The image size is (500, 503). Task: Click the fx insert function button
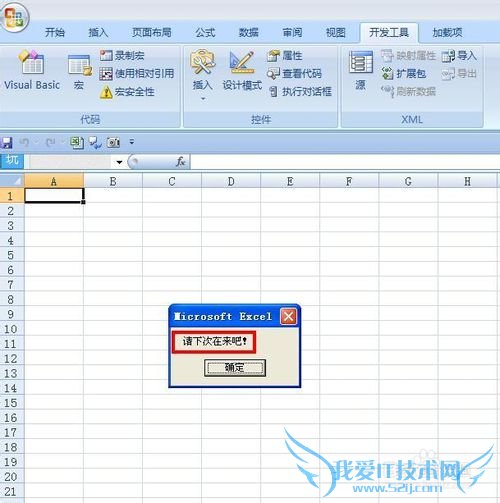pyautogui.click(x=180, y=162)
